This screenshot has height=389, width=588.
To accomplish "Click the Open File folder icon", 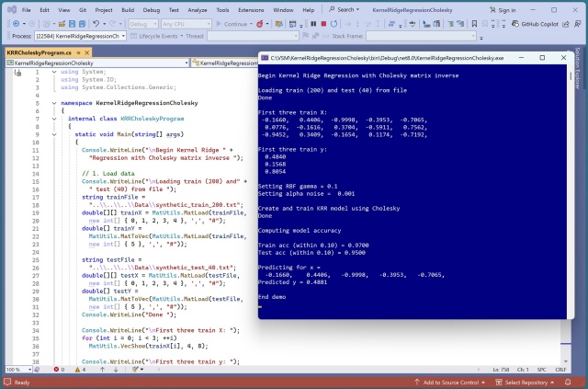I will [62, 24].
